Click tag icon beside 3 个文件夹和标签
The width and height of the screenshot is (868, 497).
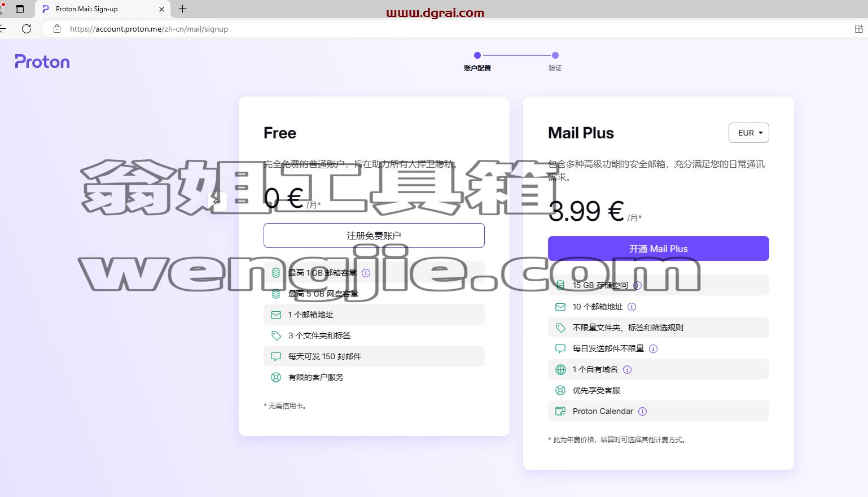pyautogui.click(x=276, y=335)
